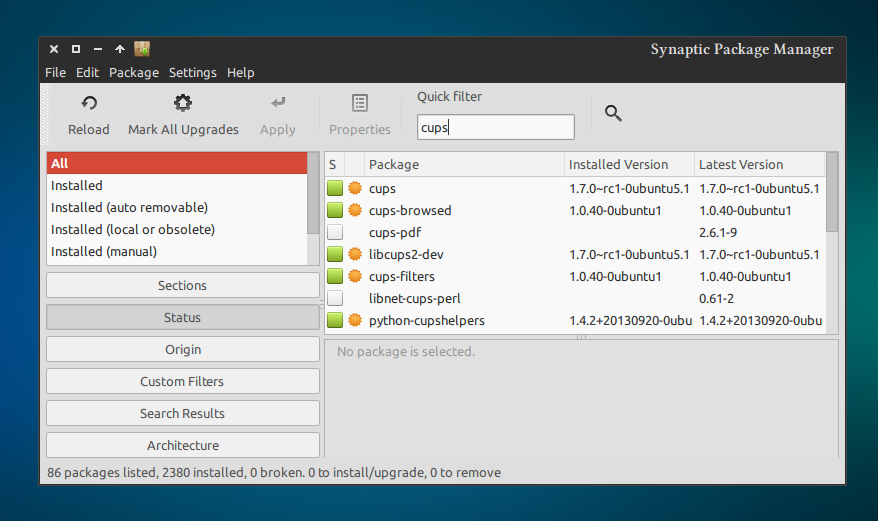Open the File menu

(55, 73)
